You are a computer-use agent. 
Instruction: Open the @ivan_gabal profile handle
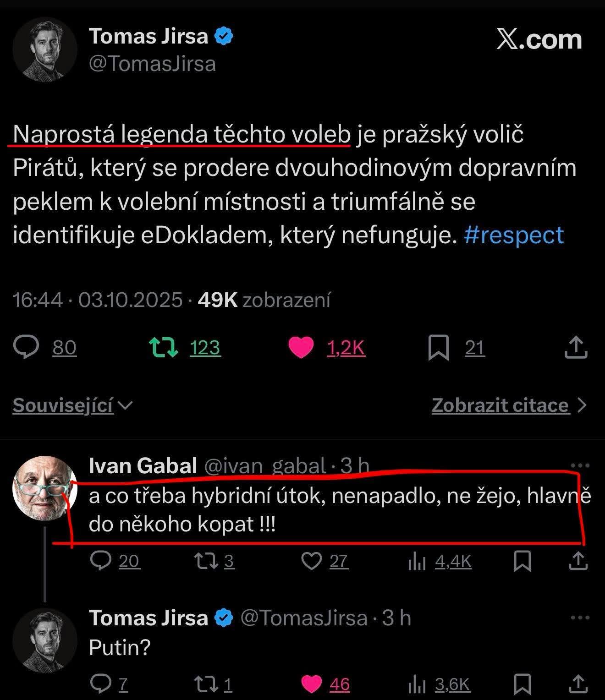265,465
